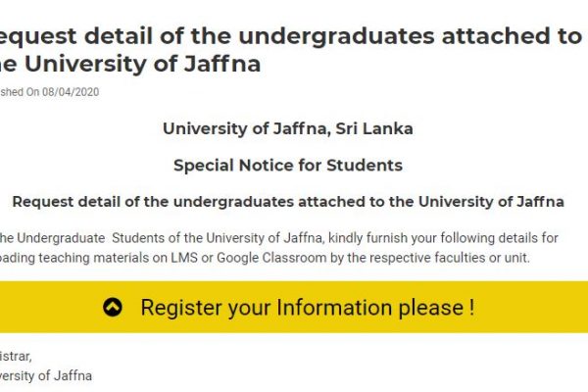
Task: Click the 'Registrar,' signature line
Action: 16,356
